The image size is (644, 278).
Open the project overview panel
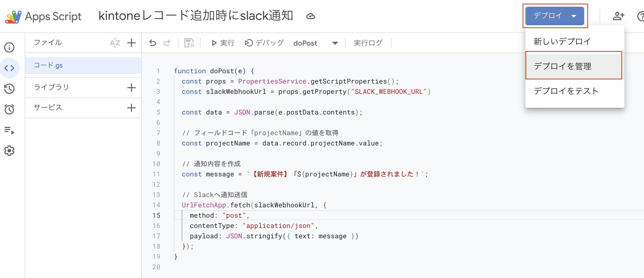(x=10, y=48)
